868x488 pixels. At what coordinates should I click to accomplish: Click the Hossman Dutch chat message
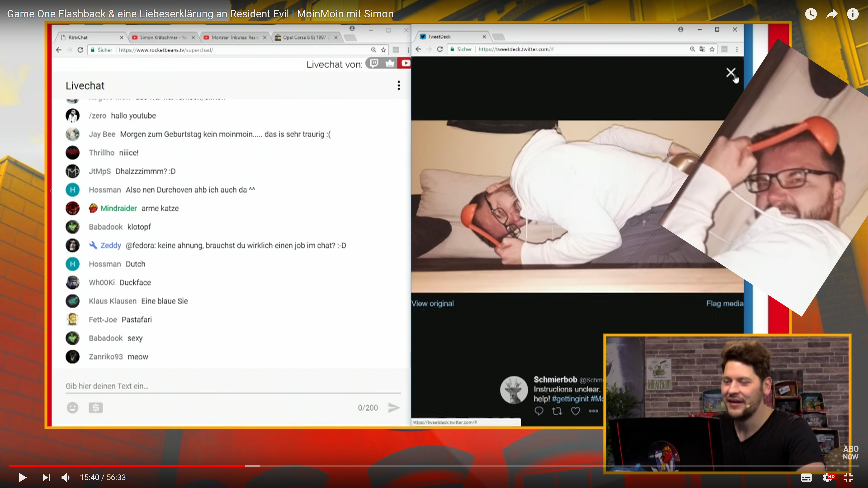click(135, 264)
